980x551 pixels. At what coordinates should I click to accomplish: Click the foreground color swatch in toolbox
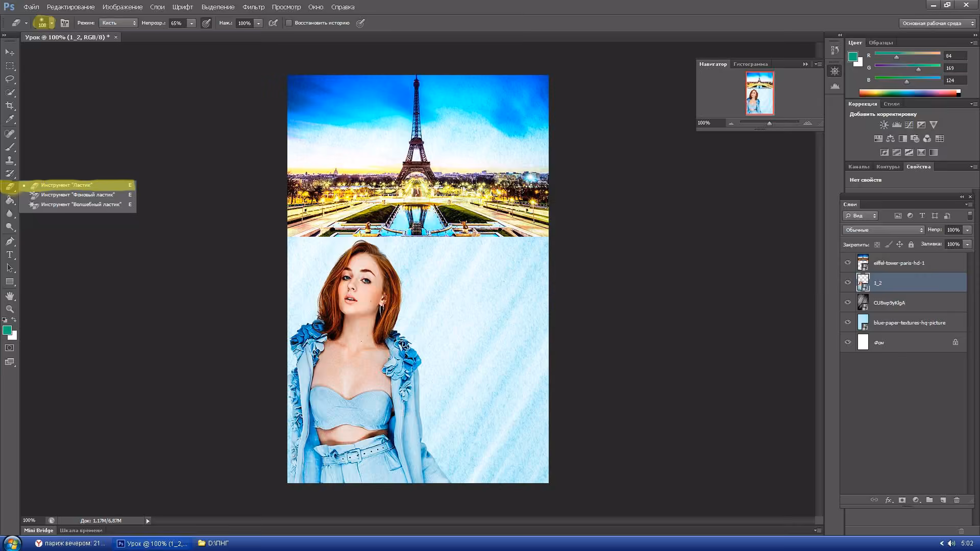[7, 331]
